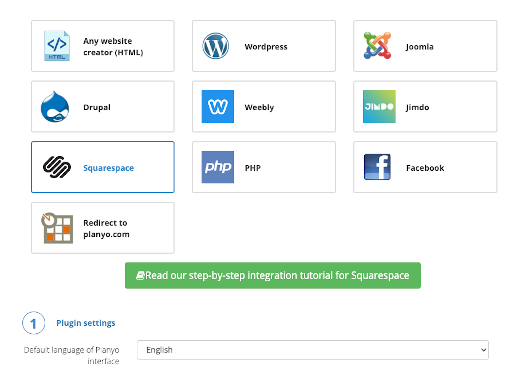Click the Plugin settings heading
The height and width of the screenshot is (385, 525).
(86, 323)
